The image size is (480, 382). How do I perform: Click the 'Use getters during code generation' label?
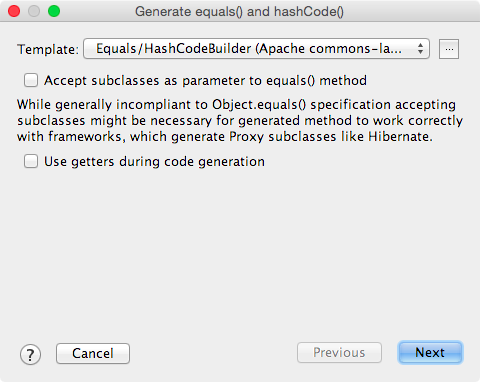[x=154, y=162]
